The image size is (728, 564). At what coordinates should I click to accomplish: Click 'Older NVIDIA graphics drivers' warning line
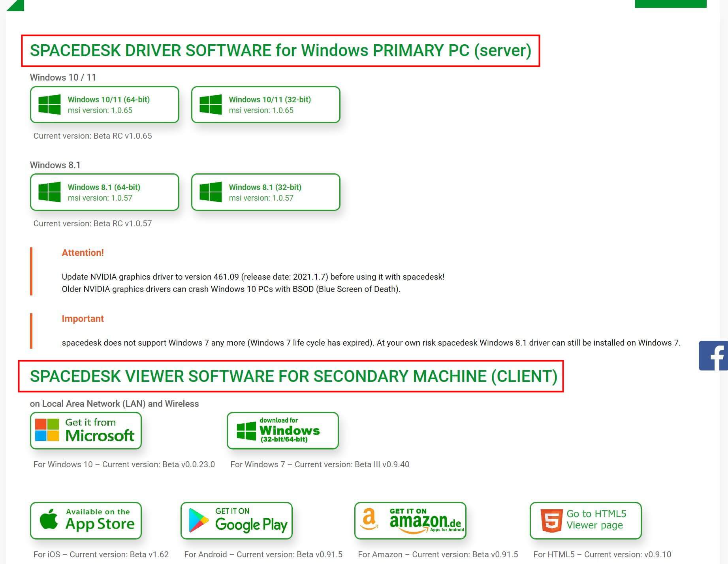[x=231, y=289]
